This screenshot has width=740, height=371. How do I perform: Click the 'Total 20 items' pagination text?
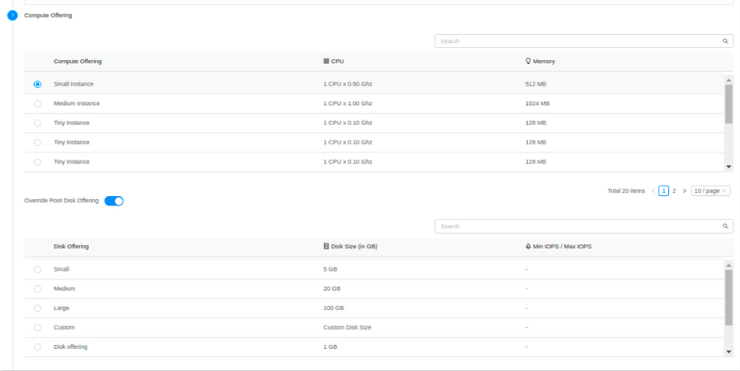pos(626,191)
